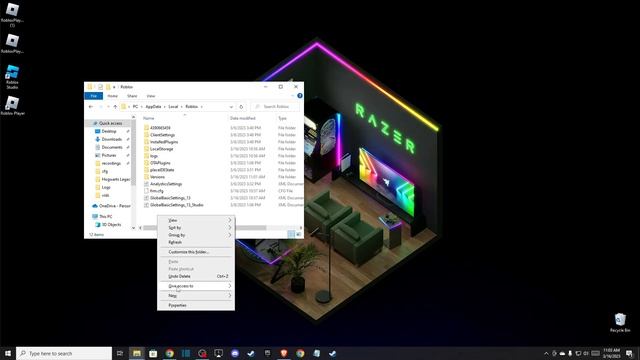Click Local in the address breadcrumb
640x360 pixels.
coord(173,107)
